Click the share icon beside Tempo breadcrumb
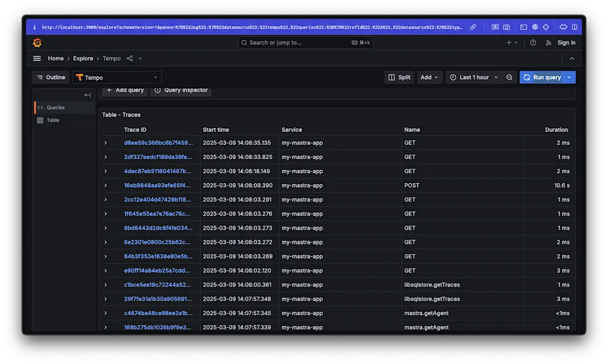 coord(129,59)
